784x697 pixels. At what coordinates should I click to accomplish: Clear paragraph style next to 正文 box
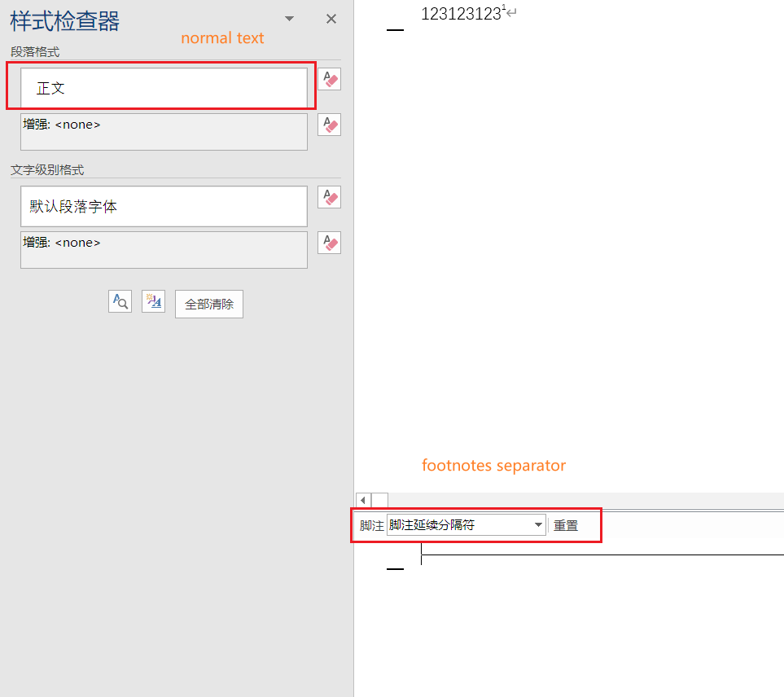pos(329,79)
